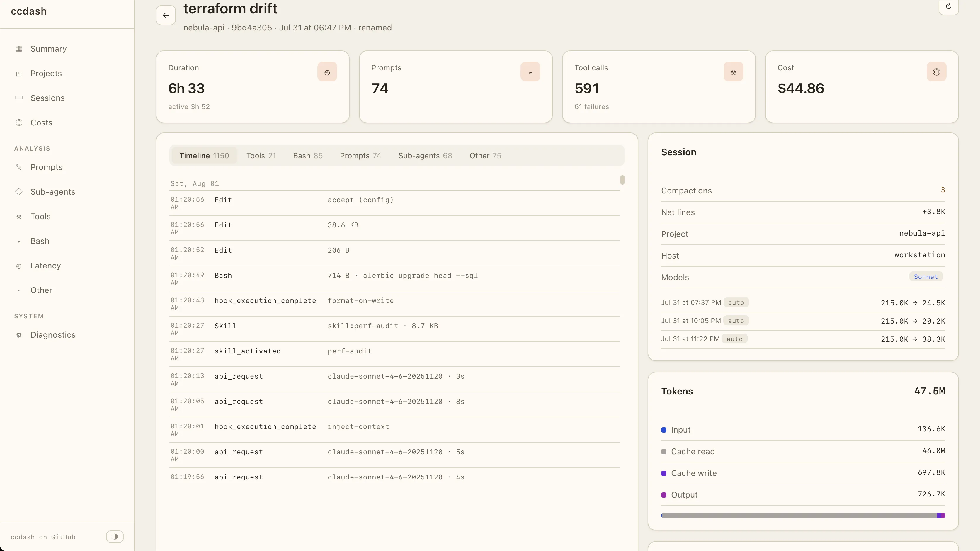
Task: Click the back arrow button
Action: (x=166, y=15)
